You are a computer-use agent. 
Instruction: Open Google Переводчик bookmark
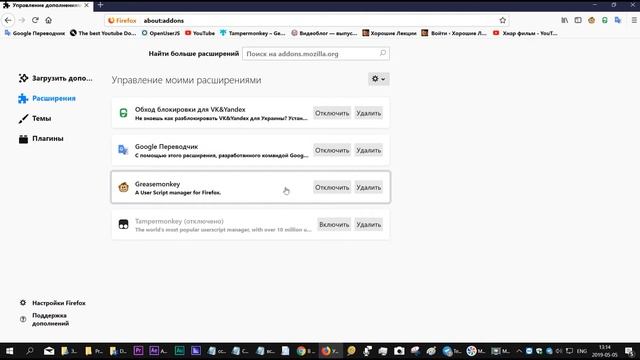click(35, 33)
